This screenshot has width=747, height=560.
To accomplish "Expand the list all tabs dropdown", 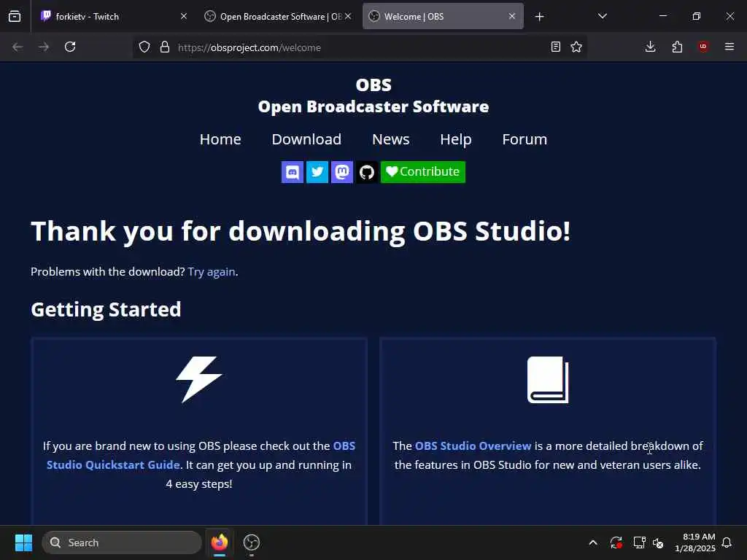I will pos(602,16).
